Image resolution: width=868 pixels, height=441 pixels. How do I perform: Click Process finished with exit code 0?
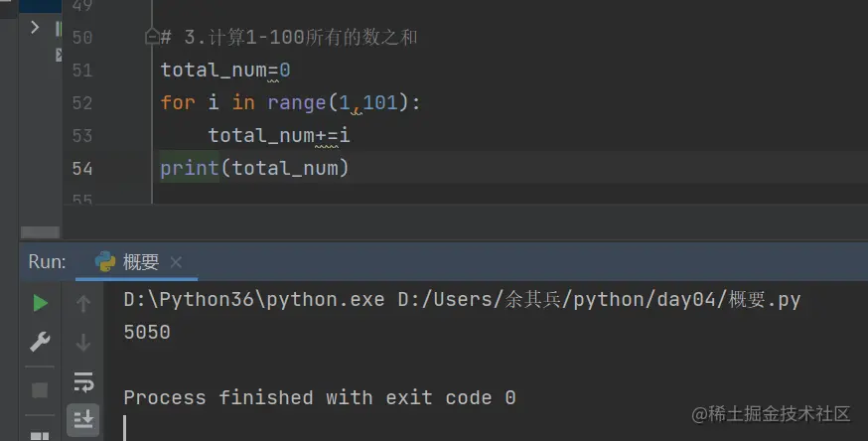point(320,398)
